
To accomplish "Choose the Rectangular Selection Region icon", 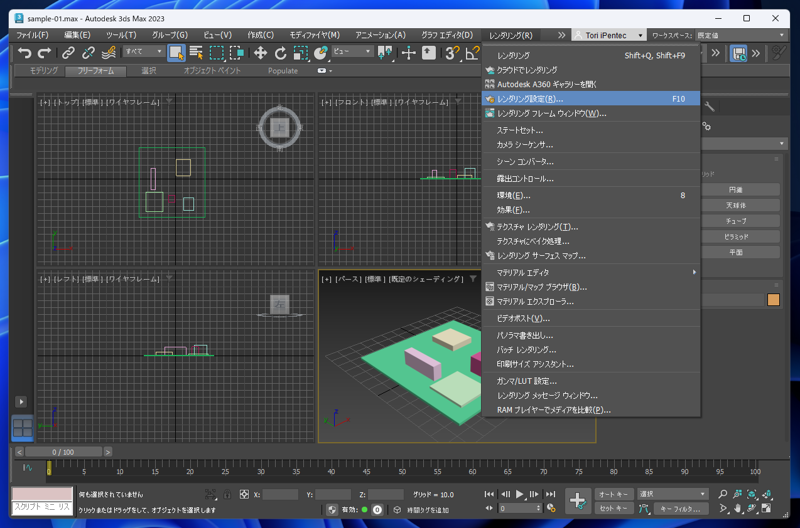I will [x=216, y=53].
